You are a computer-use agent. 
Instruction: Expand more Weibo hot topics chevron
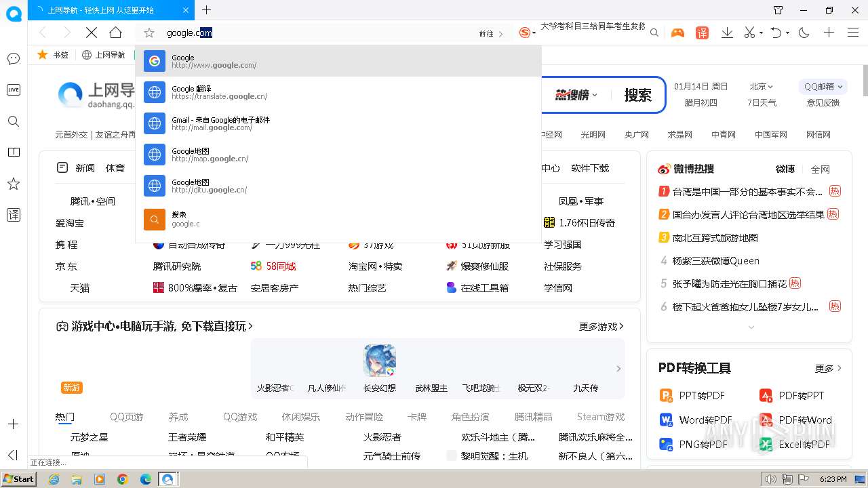tap(751, 327)
